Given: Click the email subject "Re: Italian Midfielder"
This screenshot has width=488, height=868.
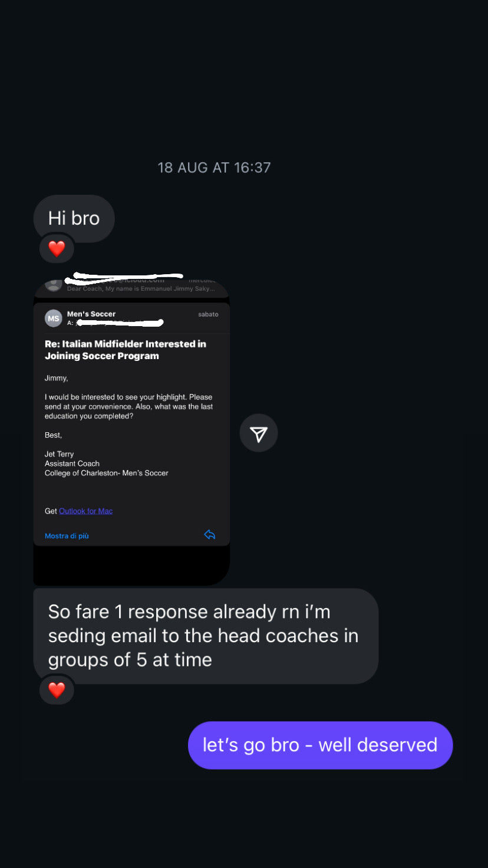Looking at the screenshot, I should click(x=126, y=350).
